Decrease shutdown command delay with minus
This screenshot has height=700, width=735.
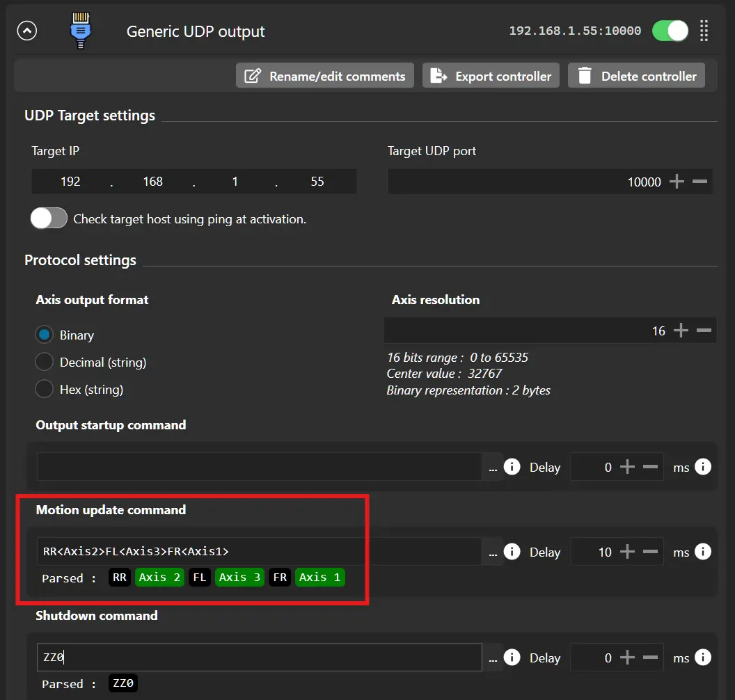tap(650, 658)
